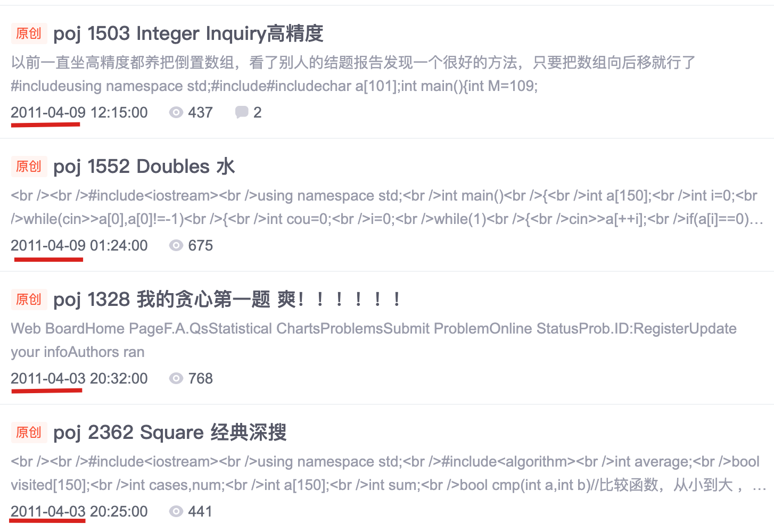Open post poj 1552 Doubles 水
774x532 pixels.
(144, 167)
